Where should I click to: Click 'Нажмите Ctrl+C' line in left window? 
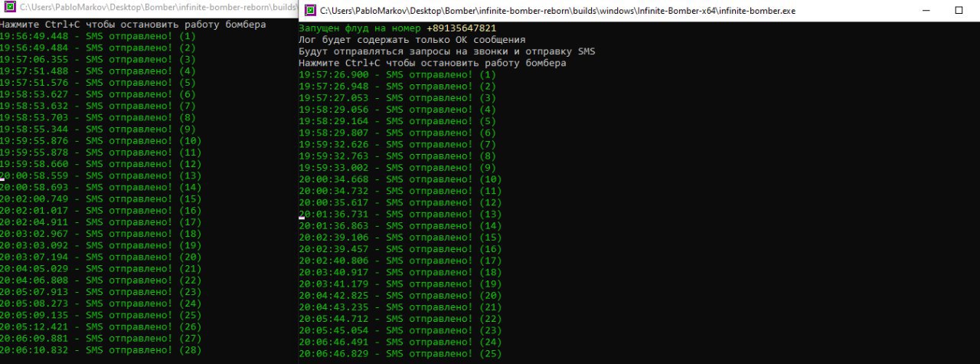tap(133, 25)
